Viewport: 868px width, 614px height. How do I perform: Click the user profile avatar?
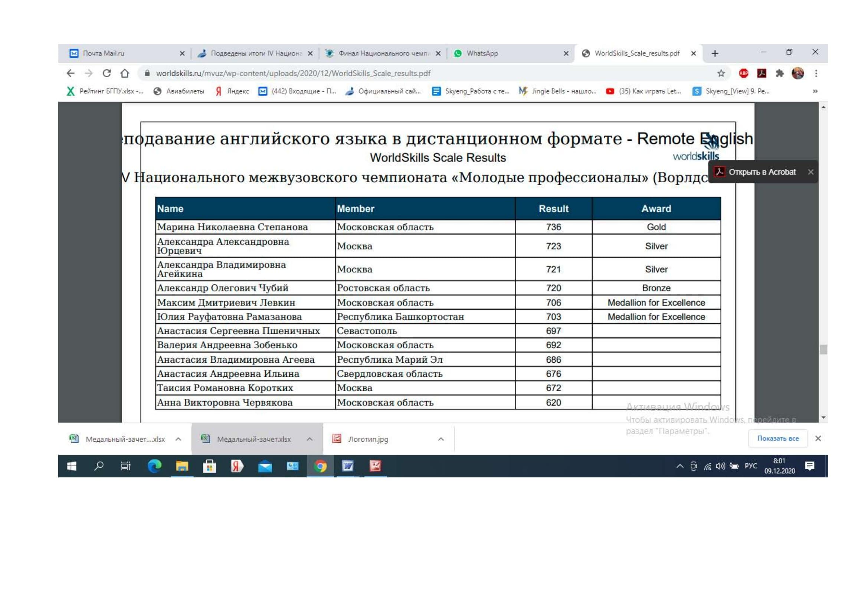(x=798, y=74)
